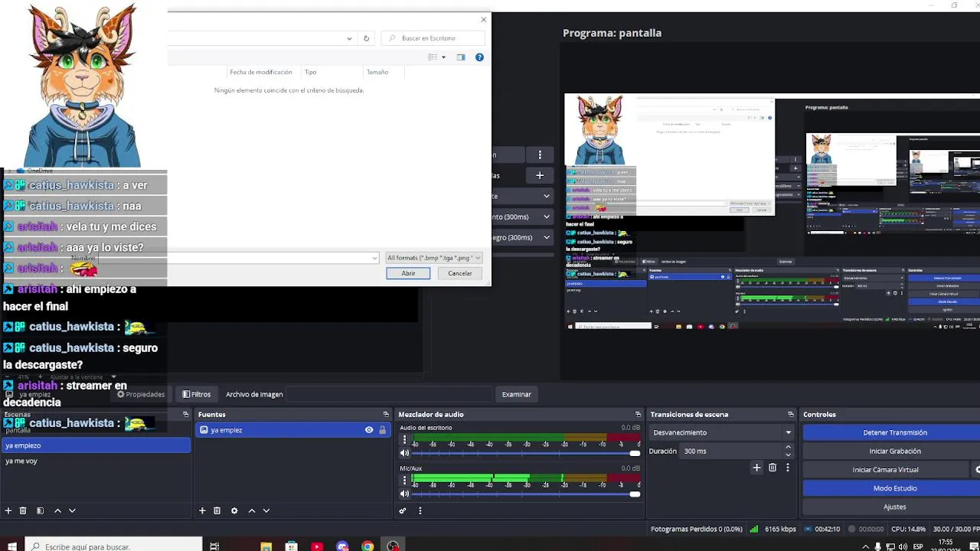The height and width of the screenshot is (551, 980).
Task: Open advanced audio properties gears icon
Action: (403, 510)
